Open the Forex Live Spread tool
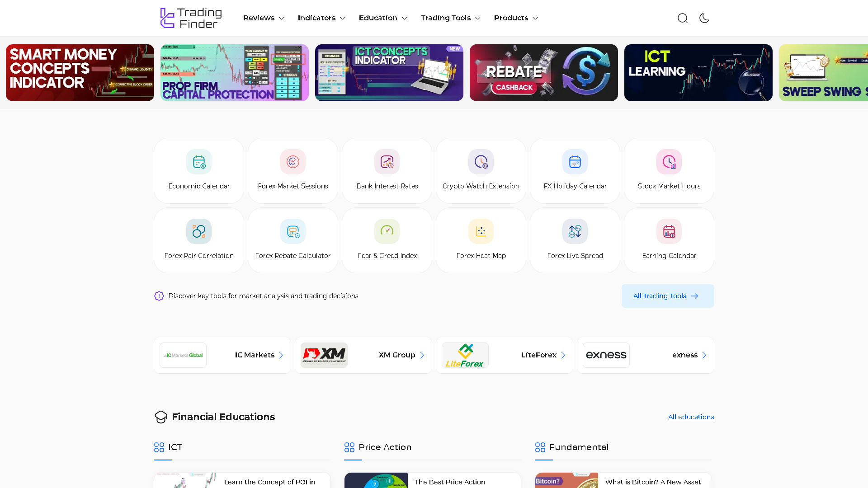The height and width of the screenshot is (488, 868). click(x=575, y=240)
